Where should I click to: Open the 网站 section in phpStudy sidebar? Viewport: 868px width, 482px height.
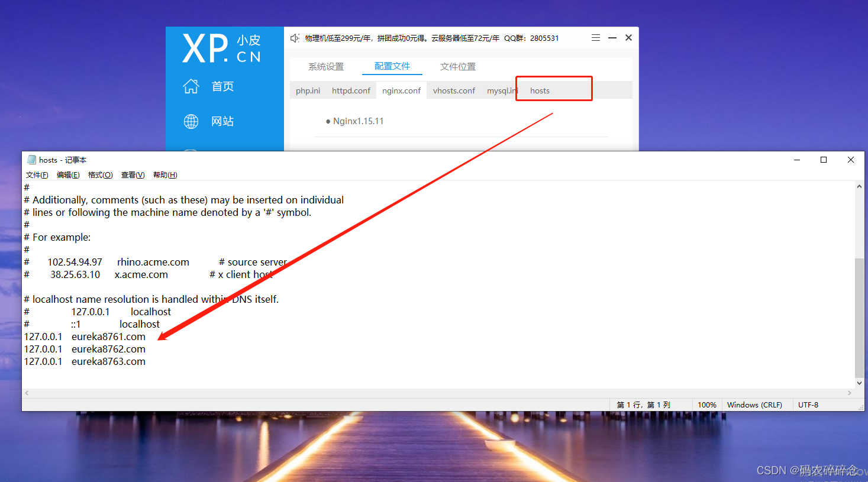pyautogui.click(x=222, y=121)
